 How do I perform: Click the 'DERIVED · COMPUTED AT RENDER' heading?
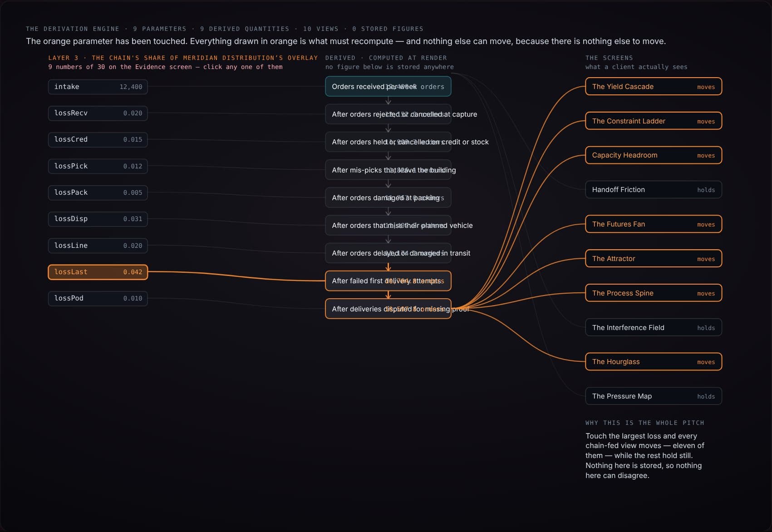tap(386, 58)
